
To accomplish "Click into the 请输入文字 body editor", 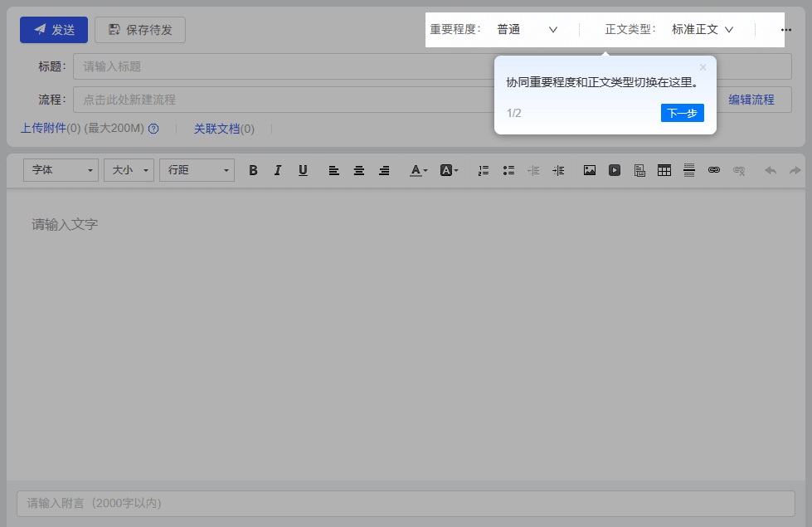I will 406,334.
